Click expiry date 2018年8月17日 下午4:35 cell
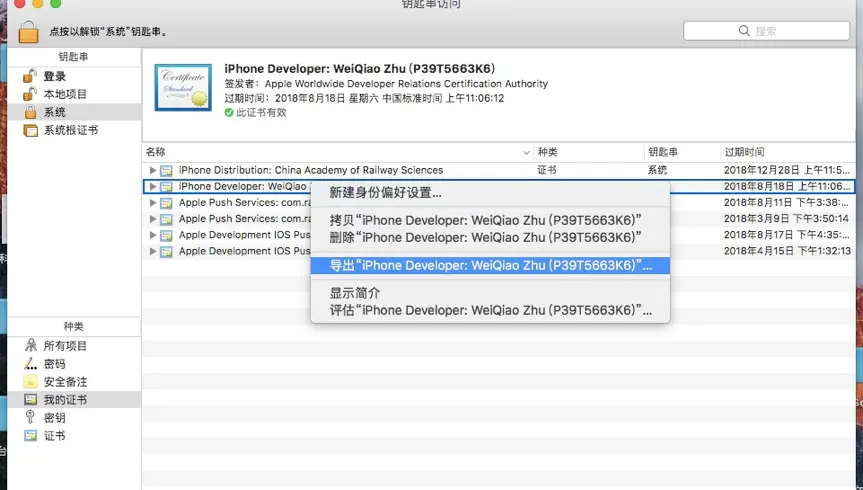This screenshot has height=490, width=863. [786, 235]
